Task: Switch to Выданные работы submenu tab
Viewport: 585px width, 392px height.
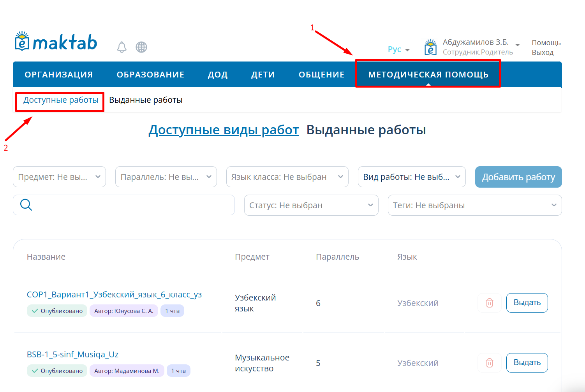Action: pos(146,100)
